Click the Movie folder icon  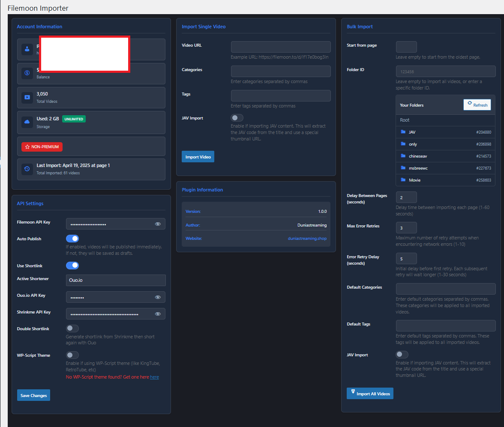pyautogui.click(x=402, y=180)
